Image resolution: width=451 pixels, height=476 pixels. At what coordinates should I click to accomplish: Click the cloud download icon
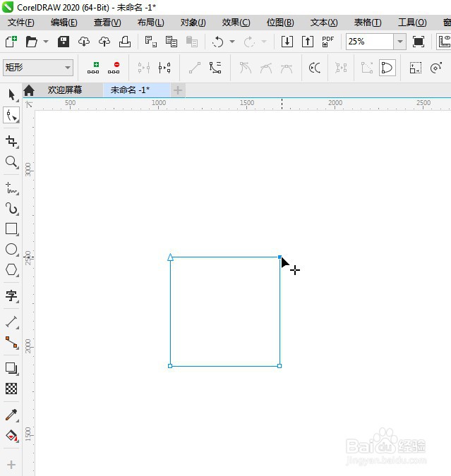pos(84,42)
